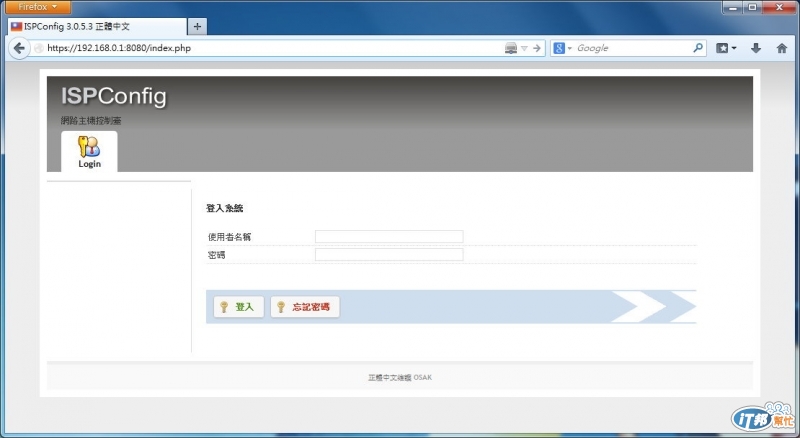Click the Go arrow in address bar
800x438 pixels.
(x=537, y=48)
